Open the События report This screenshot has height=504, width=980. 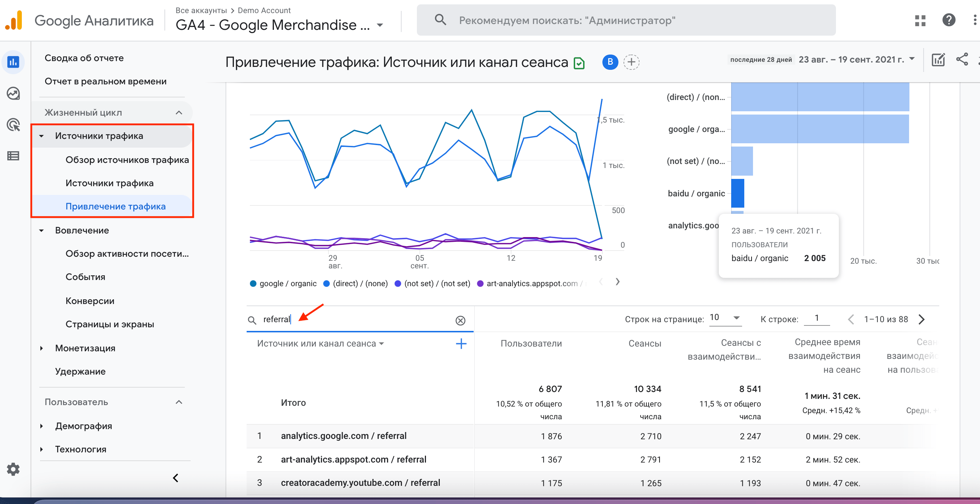pyautogui.click(x=85, y=277)
